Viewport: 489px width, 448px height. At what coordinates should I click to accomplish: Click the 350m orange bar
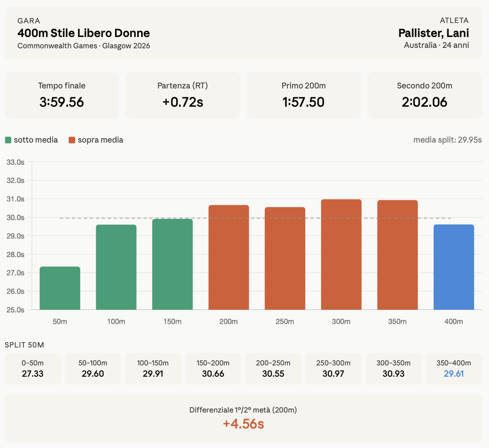(397, 255)
